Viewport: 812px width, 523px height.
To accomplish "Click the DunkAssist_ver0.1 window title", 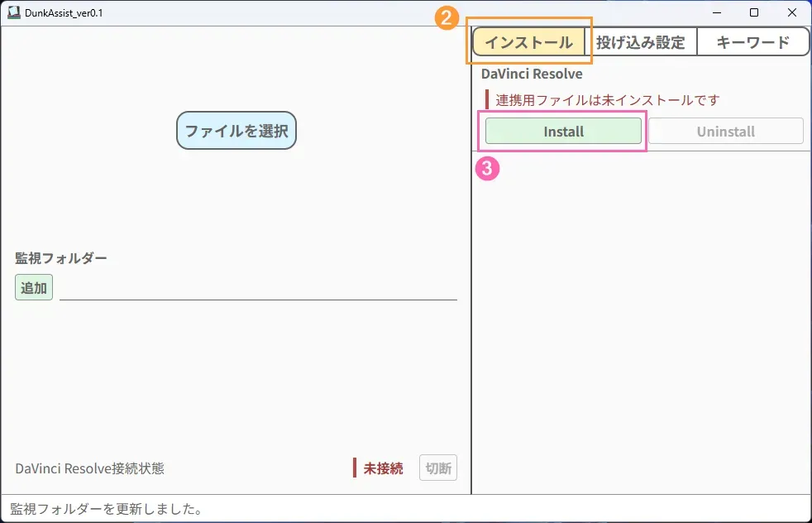I will 64,13.
